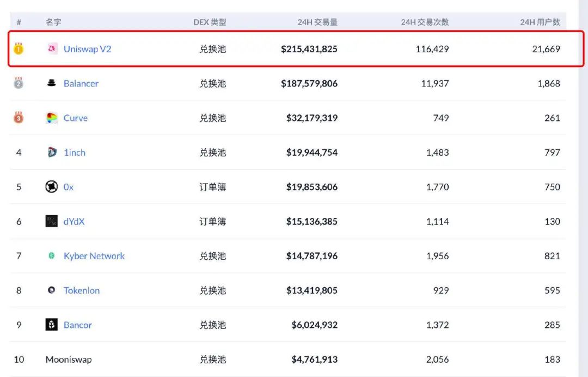Click the 1inch unicorn logo icon

52,152
